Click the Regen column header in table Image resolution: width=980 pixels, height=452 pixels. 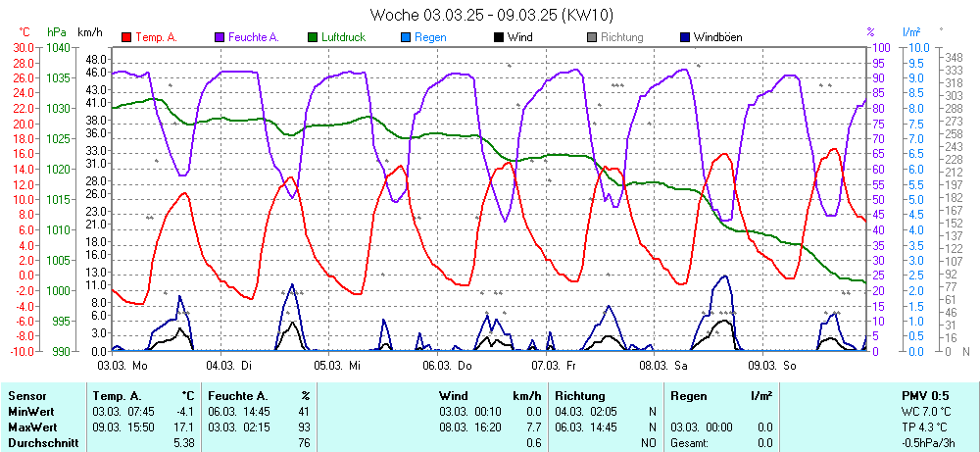tap(689, 395)
